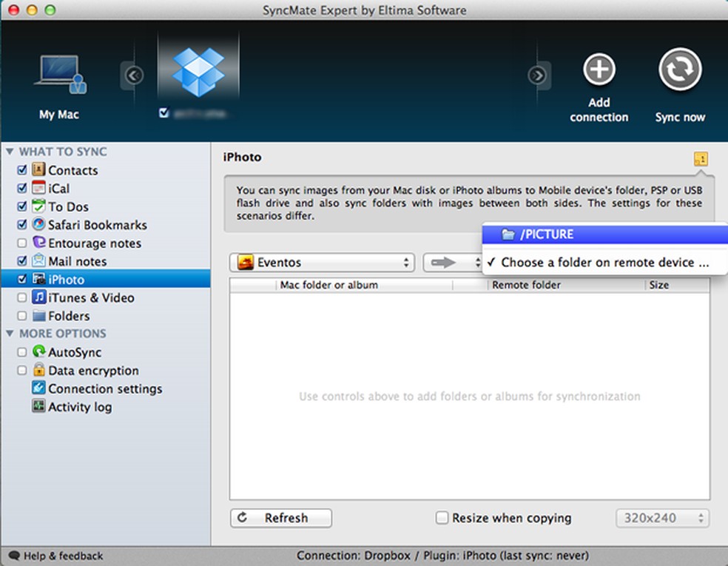Screen dimensions: 728x566
Task: Check Resize when copying option
Action: pyautogui.click(x=442, y=517)
